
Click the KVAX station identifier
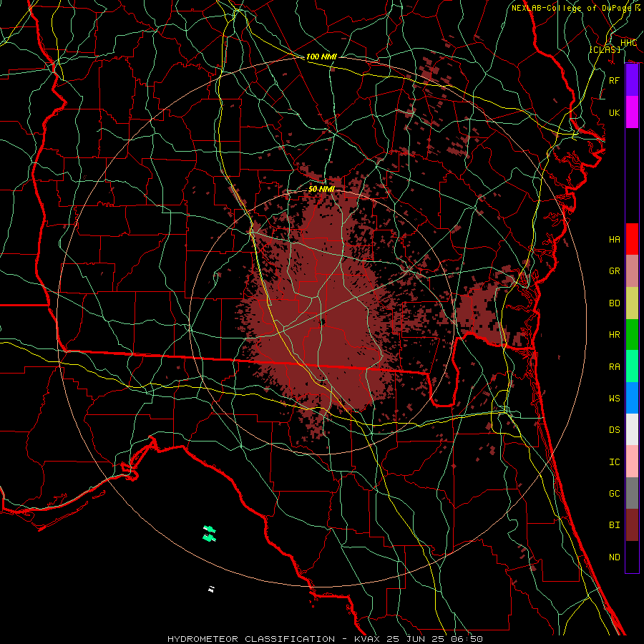(x=366, y=639)
